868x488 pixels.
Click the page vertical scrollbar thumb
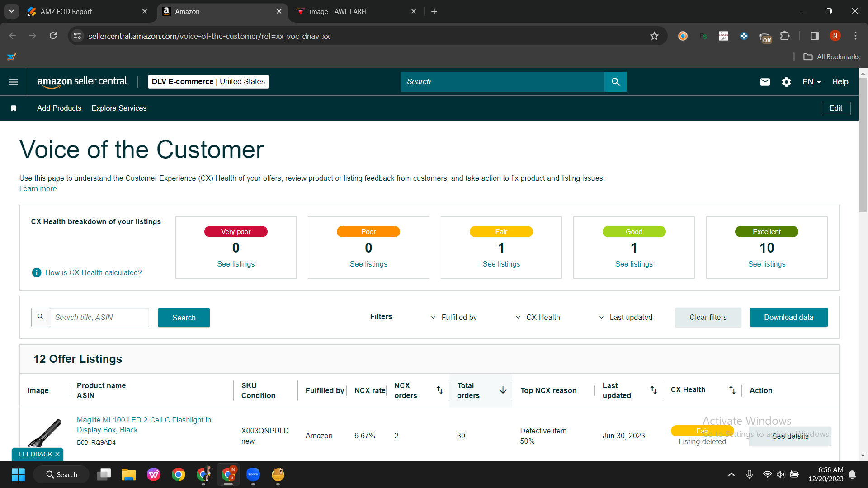pos(863,145)
